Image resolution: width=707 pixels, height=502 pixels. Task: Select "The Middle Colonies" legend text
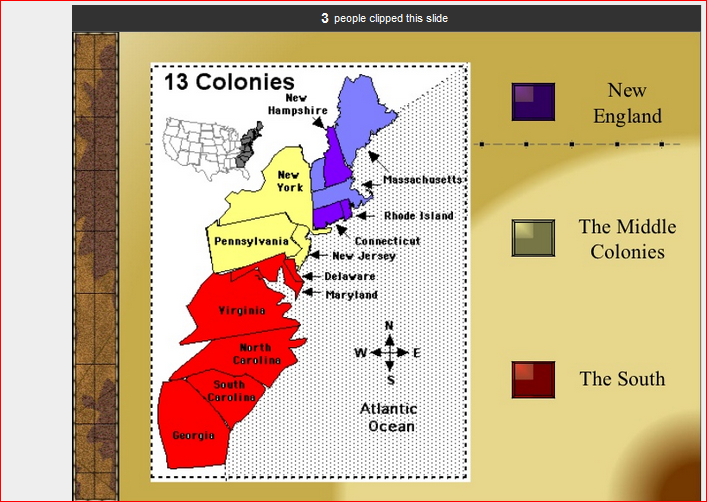(627, 239)
